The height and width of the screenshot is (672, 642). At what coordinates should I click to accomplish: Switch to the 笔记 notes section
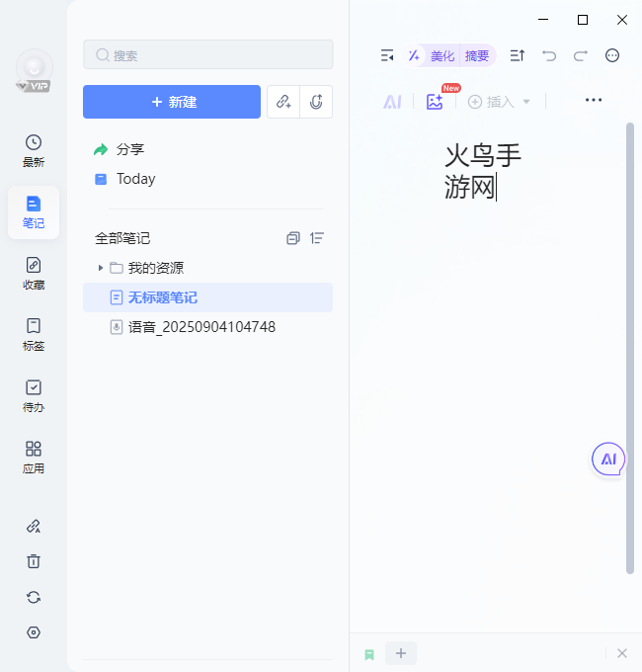[x=34, y=212]
